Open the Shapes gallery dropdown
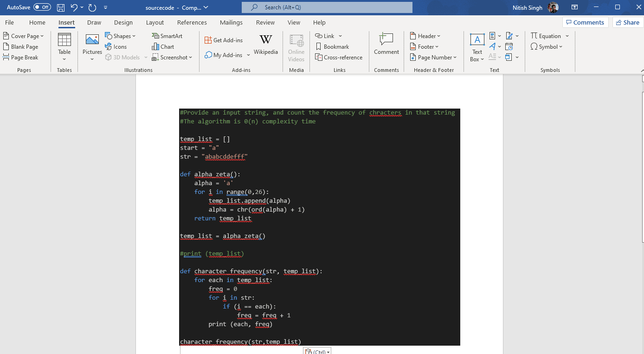This screenshot has width=644, height=354. coord(120,36)
